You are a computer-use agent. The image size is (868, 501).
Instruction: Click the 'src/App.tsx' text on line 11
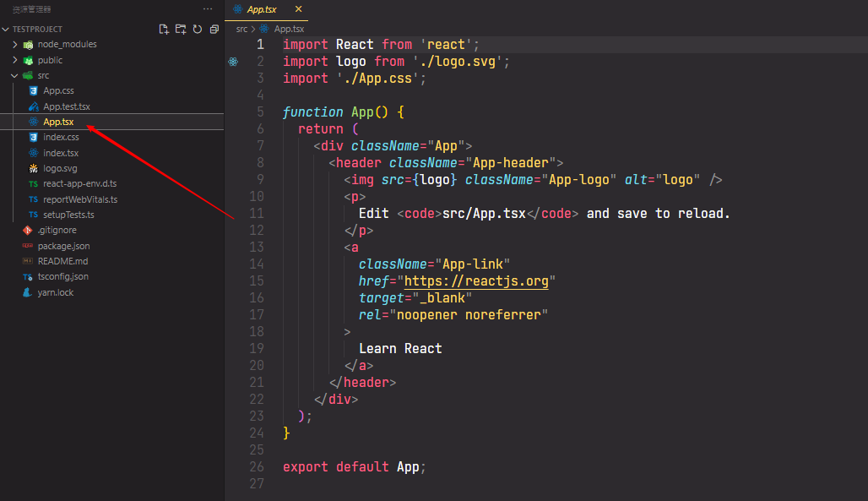(x=485, y=214)
